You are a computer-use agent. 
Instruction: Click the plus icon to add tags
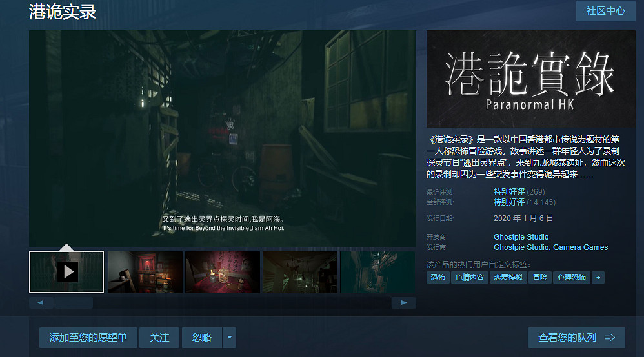598,277
